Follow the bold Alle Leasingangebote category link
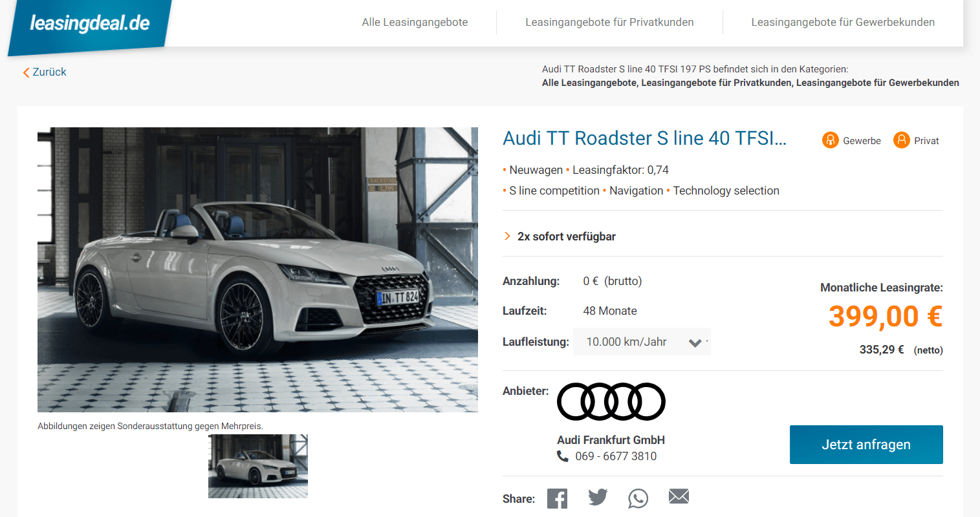 (x=589, y=83)
